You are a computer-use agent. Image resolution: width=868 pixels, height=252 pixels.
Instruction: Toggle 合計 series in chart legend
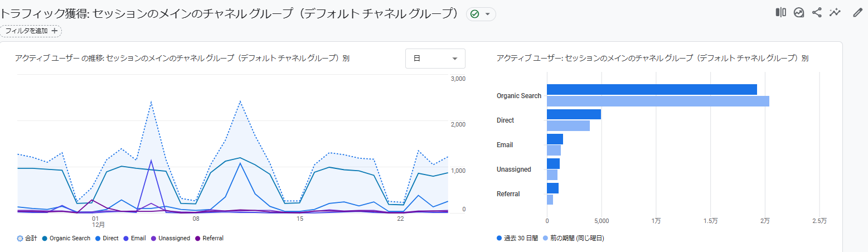[27, 238]
